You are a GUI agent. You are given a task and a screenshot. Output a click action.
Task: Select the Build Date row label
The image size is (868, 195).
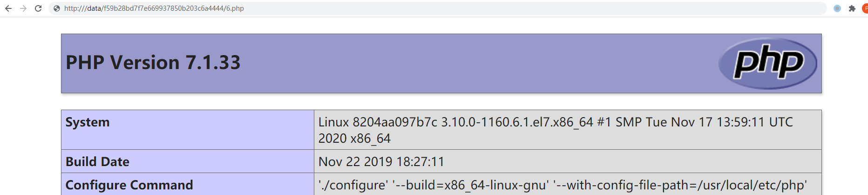pyautogui.click(x=97, y=161)
